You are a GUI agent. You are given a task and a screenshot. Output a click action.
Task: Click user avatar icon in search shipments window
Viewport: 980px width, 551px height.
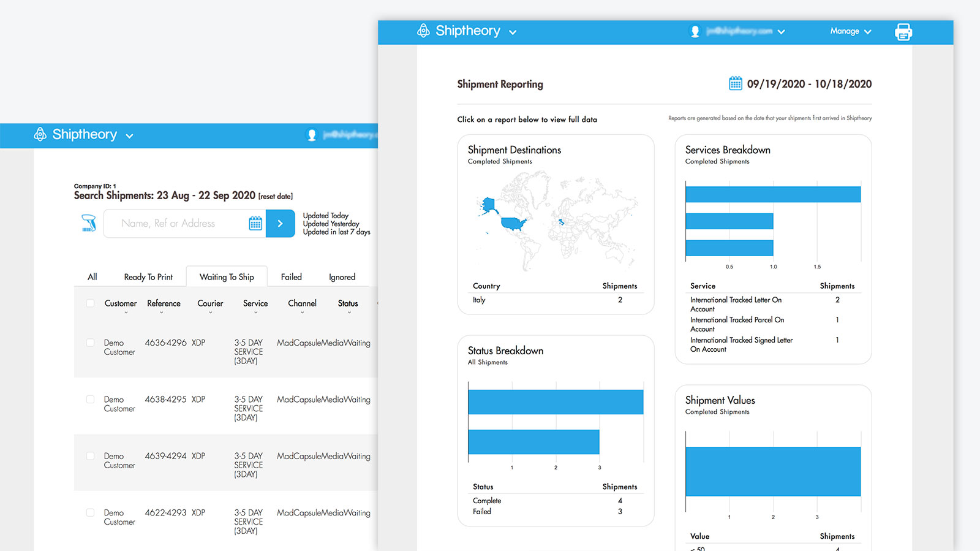(x=311, y=135)
